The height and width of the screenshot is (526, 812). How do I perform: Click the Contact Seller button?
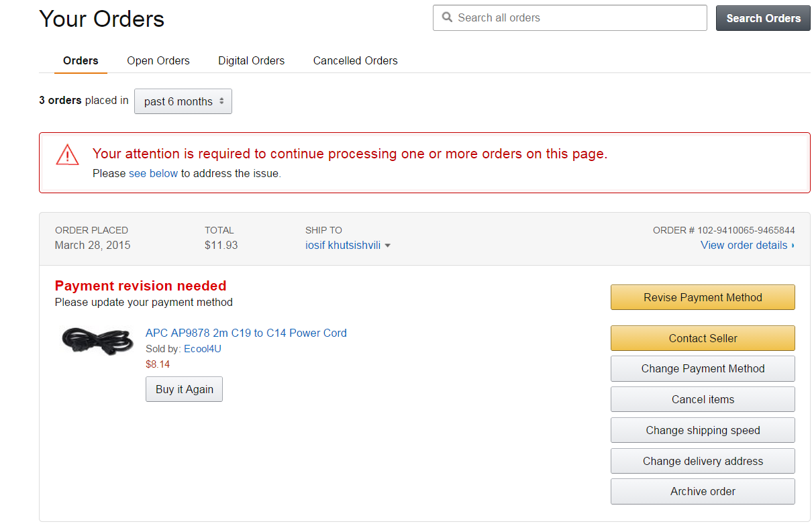tap(703, 338)
